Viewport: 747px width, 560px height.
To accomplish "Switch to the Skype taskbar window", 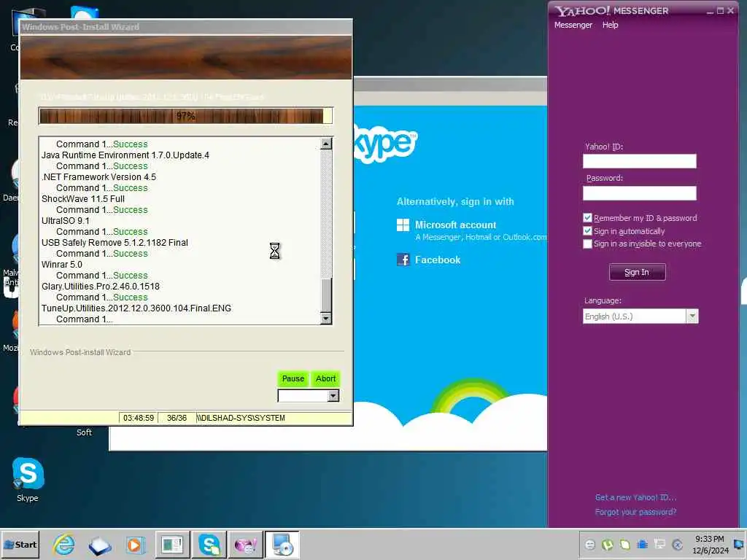I will [209, 544].
